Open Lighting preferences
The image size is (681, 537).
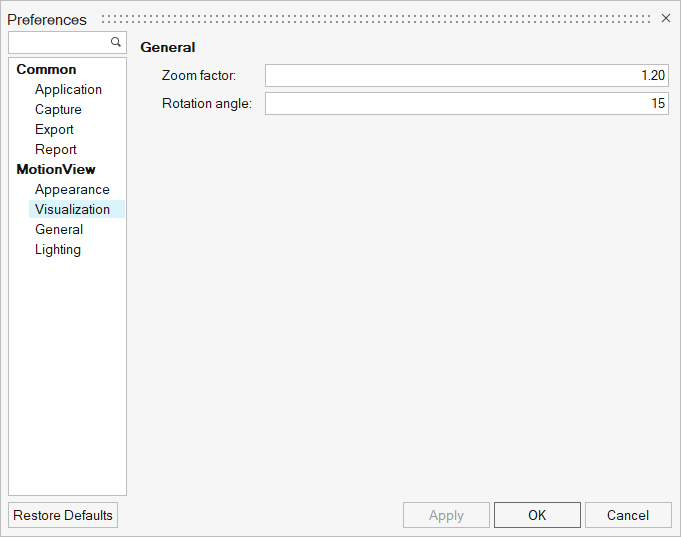pyautogui.click(x=58, y=250)
